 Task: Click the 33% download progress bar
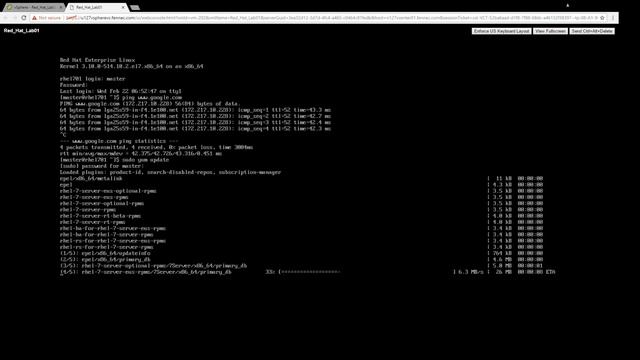pos(309,272)
